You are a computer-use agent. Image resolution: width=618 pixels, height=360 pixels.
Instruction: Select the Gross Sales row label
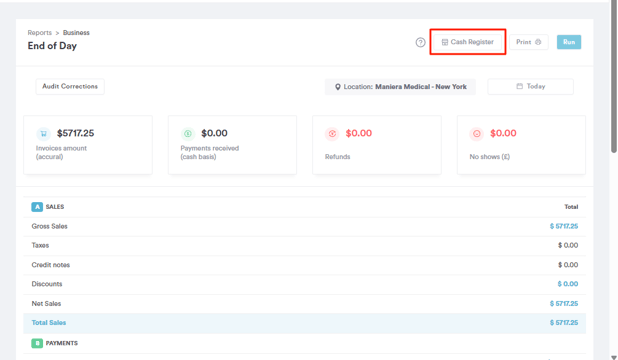coord(49,226)
